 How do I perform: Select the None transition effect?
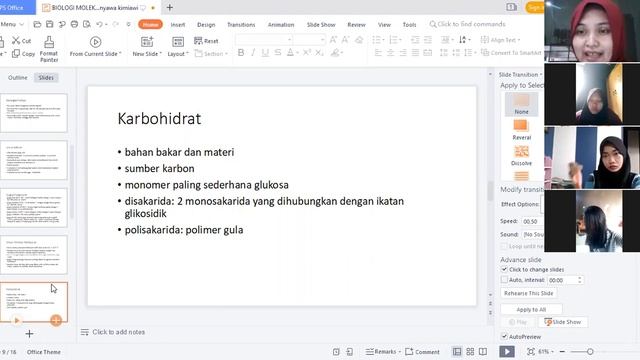(521, 104)
